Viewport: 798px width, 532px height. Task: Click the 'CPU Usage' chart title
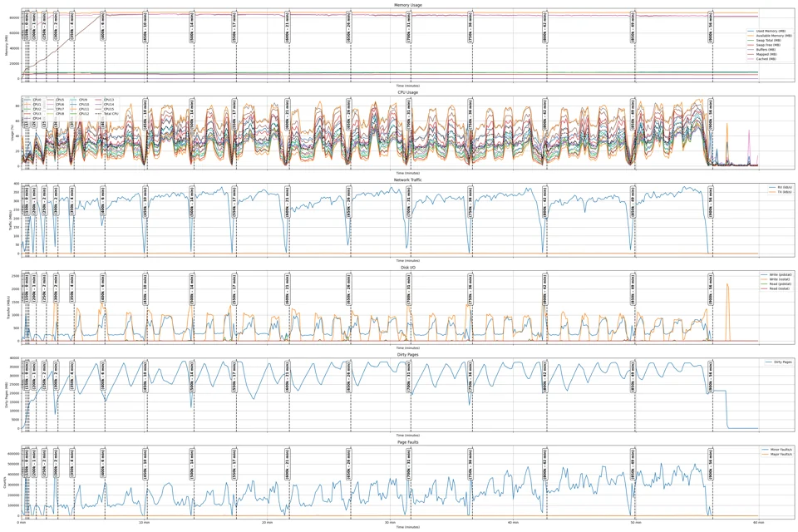407,92
